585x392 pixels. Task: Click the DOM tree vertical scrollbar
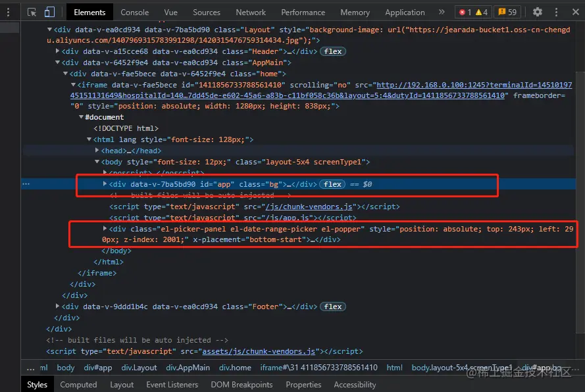tap(580, 201)
